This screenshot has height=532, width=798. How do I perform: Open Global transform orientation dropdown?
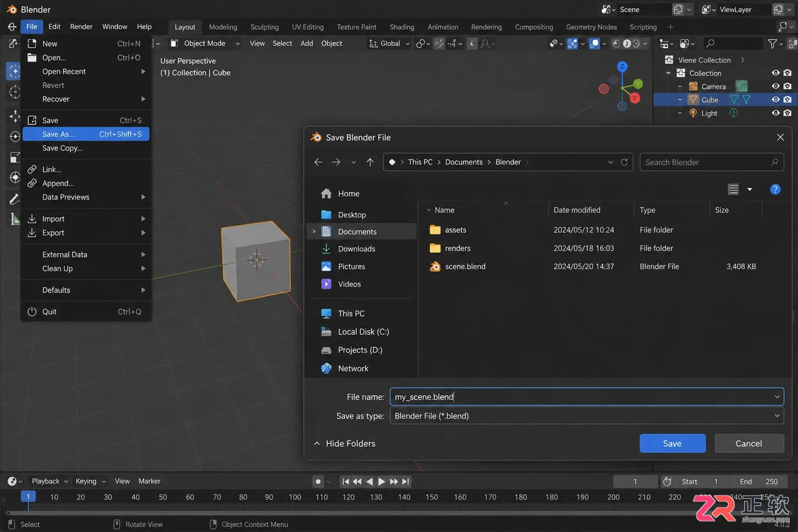[x=390, y=43]
